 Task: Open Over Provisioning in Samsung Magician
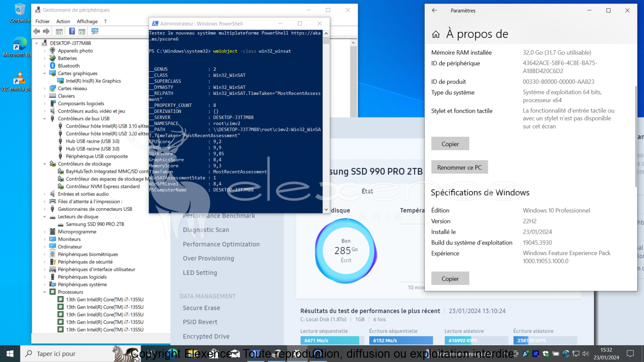[x=209, y=259]
